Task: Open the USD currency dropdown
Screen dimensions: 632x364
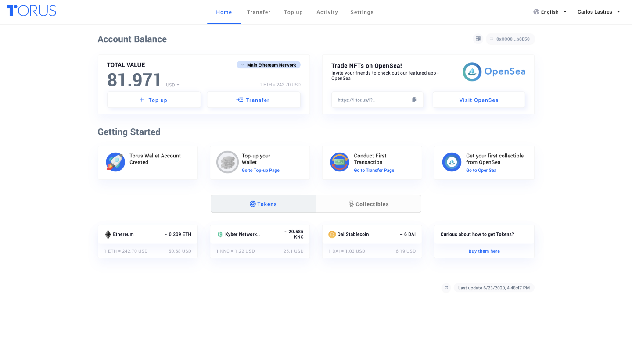Action: tap(172, 85)
